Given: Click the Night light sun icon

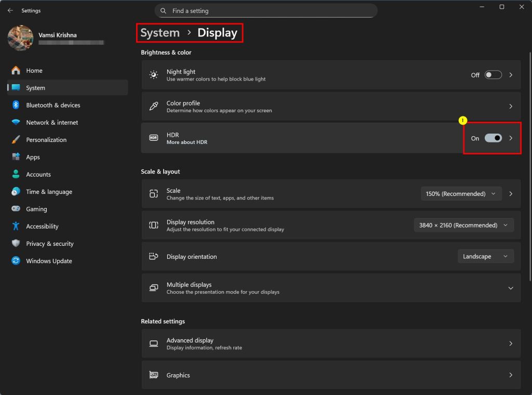Looking at the screenshot, I should (154, 75).
